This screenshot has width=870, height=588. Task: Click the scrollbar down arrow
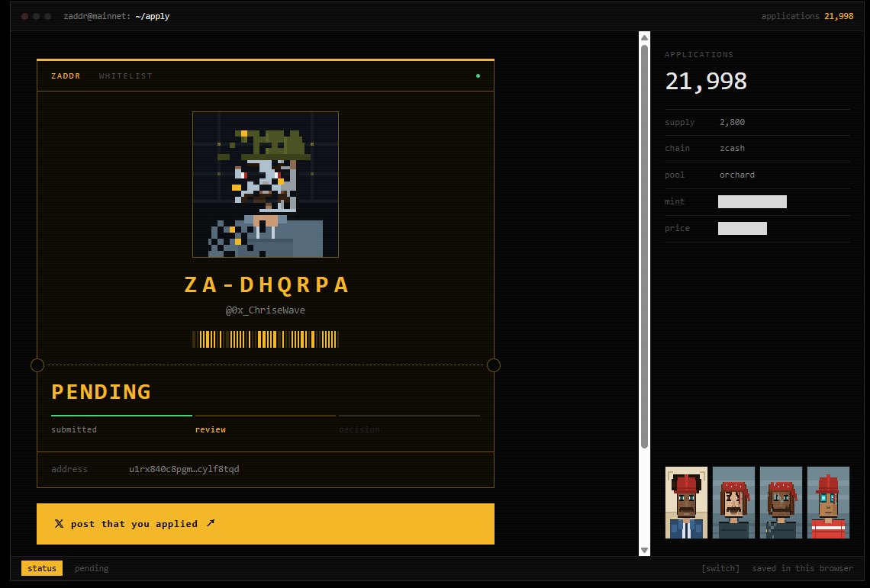click(644, 550)
